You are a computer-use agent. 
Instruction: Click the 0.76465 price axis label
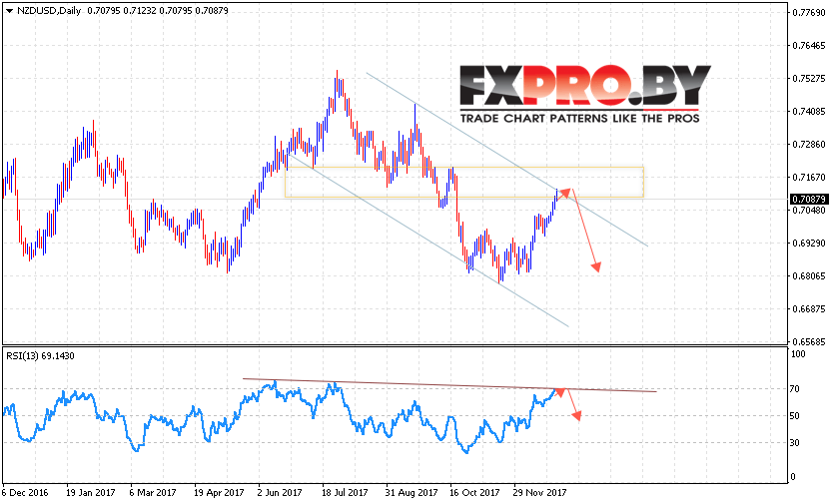809,46
